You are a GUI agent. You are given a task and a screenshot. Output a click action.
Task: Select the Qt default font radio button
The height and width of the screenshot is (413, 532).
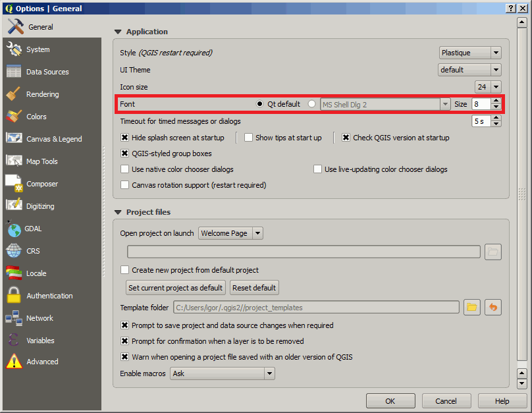(259, 104)
